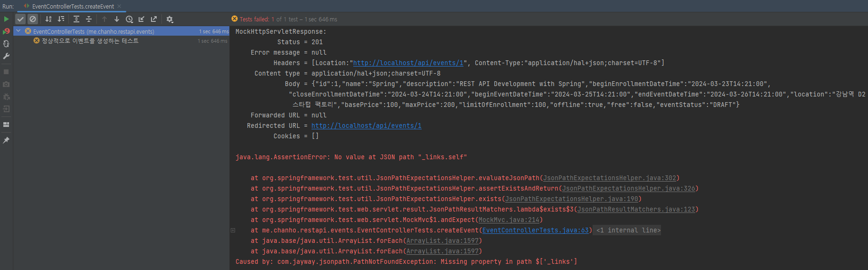Click 'Content type = application/hal+json' line
The width and height of the screenshot is (868, 270).
pos(347,73)
